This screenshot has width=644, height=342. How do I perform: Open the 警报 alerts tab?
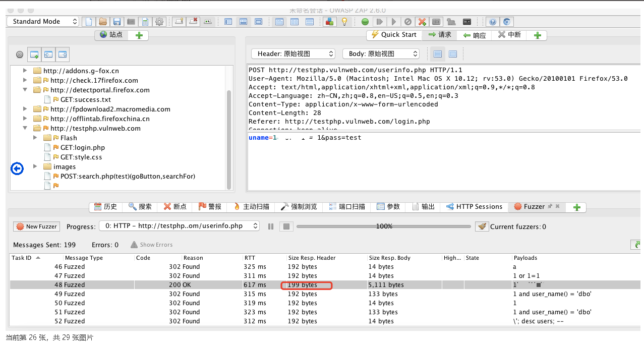click(x=210, y=207)
